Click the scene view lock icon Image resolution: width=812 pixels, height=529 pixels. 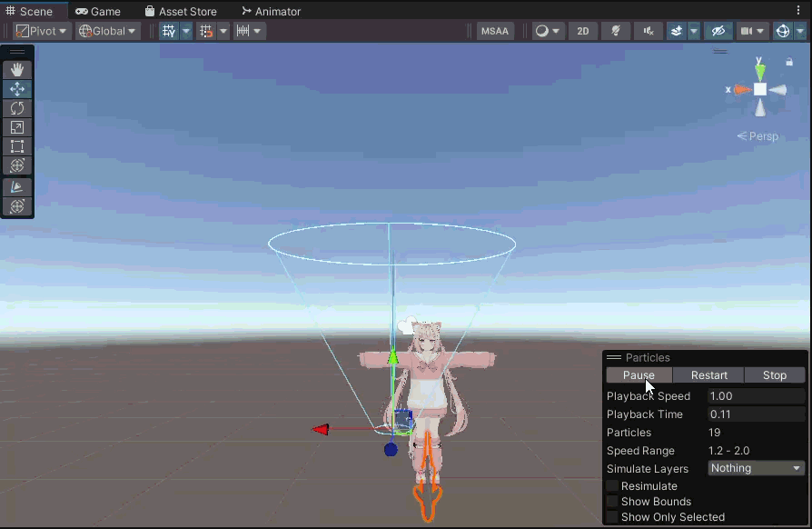pos(788,63)
